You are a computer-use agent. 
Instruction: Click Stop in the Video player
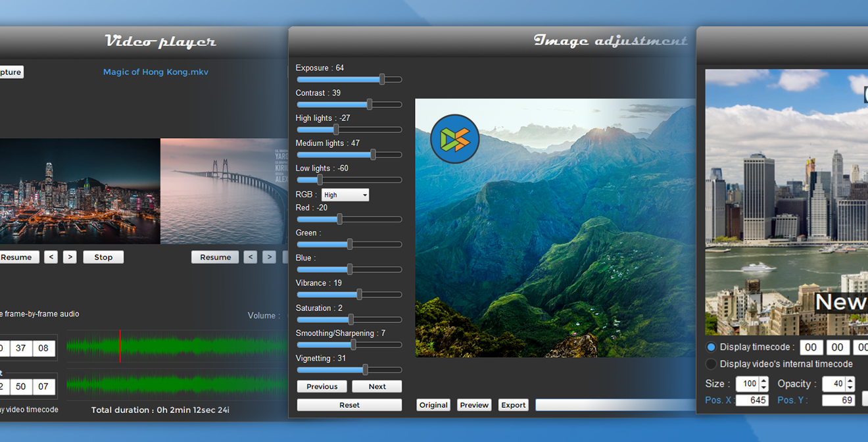click(x=103, y=257)
